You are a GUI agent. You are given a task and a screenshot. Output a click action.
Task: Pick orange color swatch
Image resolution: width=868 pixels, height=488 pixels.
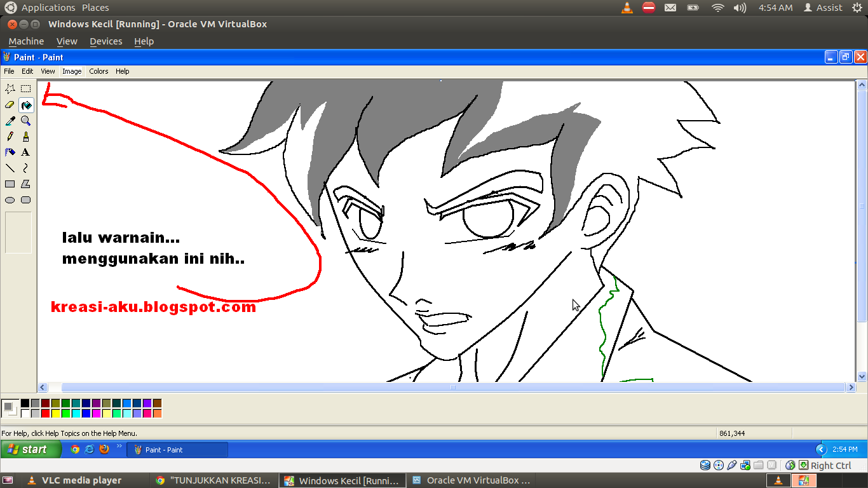[157, 413]
